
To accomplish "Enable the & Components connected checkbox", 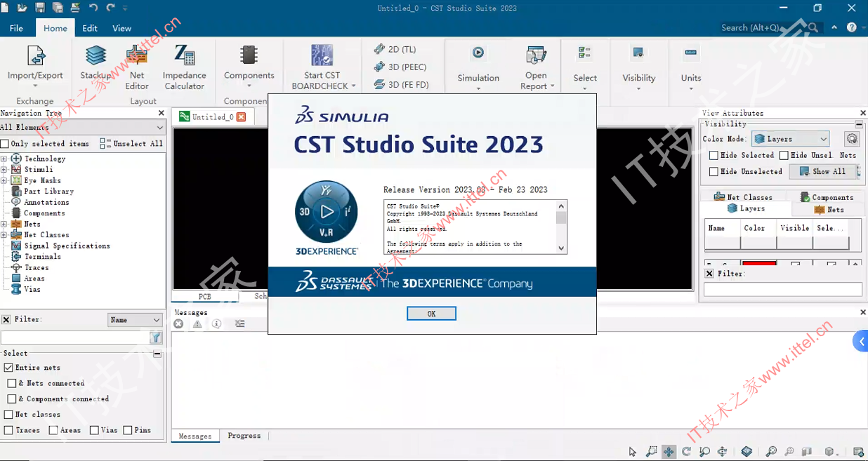I will [x=12, y=399].
